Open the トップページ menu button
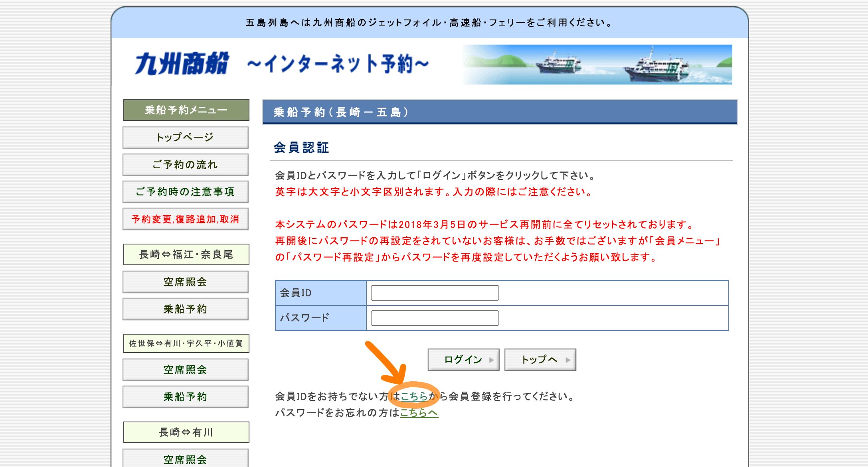This screenshot has height=467, width=868. coord(186,138)
